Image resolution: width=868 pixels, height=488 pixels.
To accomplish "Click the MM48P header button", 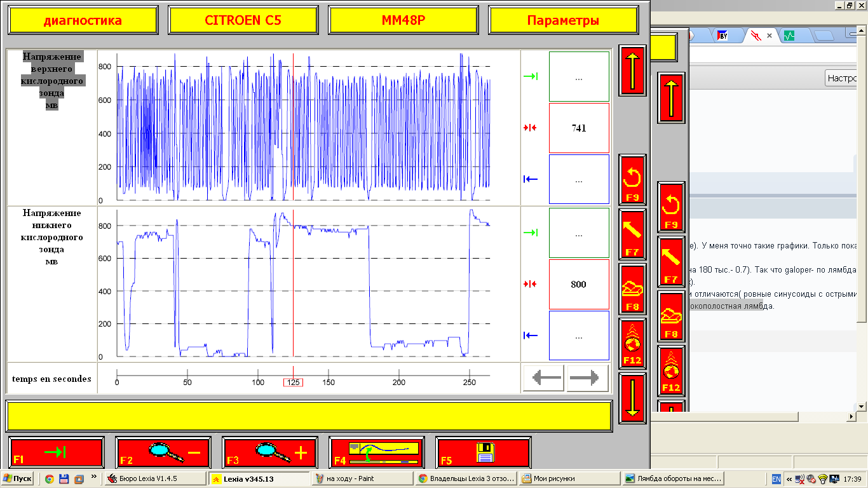I will point(403,20).
